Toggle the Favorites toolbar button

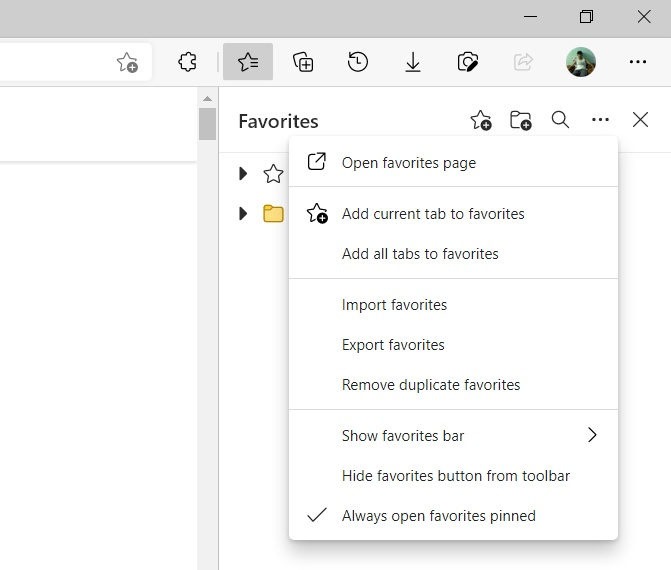248,62
